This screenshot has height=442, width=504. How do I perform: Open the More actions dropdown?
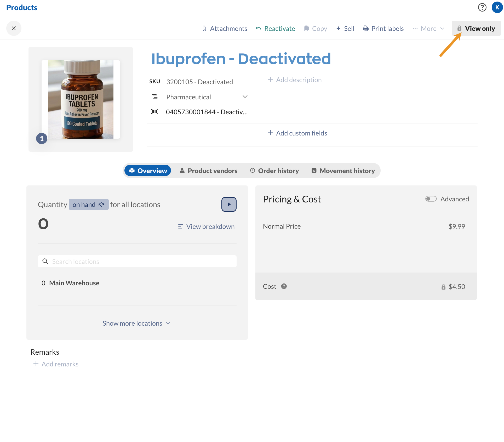pos(428,29)
